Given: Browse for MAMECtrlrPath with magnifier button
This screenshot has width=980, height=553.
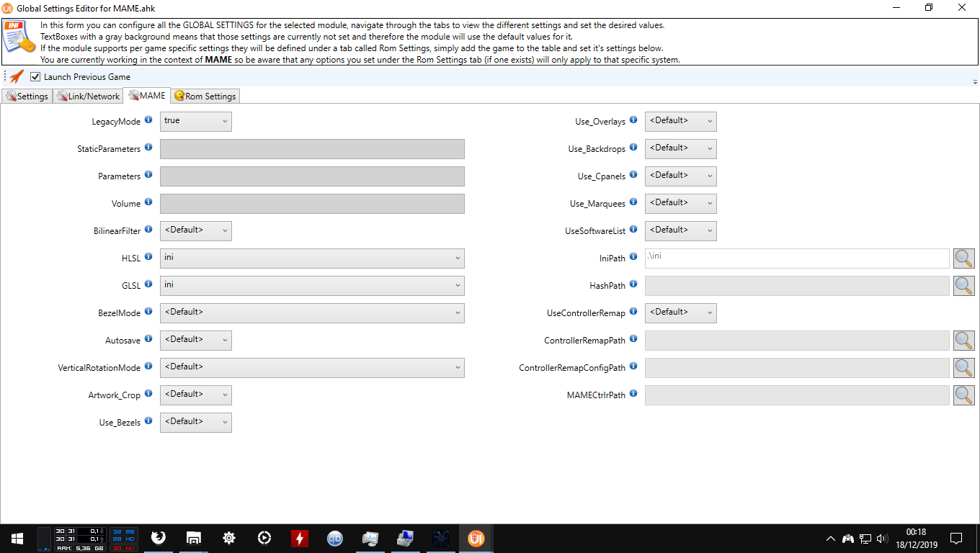Looking at the screenshot, I should point(964,395).
